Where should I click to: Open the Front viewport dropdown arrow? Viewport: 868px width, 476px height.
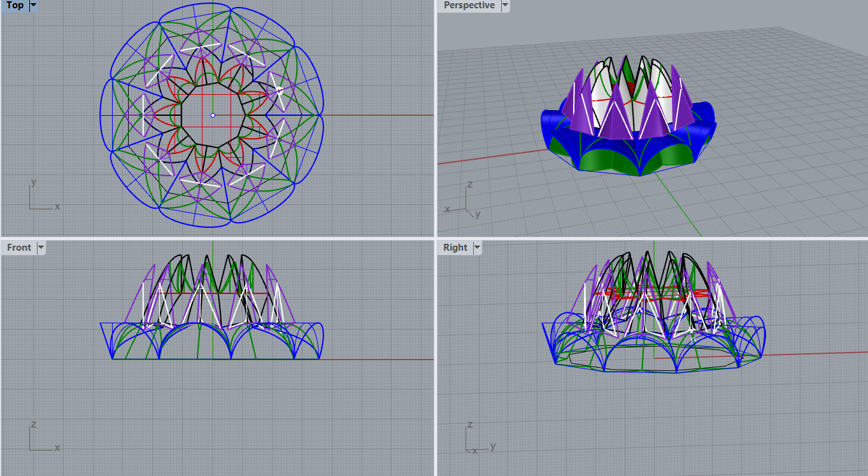(x=41, y=248)
